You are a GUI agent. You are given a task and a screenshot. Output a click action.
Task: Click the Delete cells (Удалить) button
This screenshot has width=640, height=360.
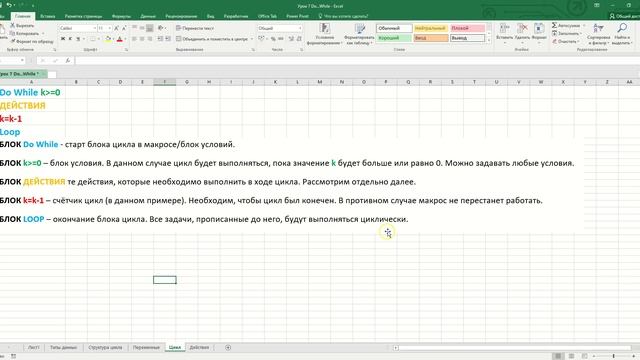[x=522, y=32]
